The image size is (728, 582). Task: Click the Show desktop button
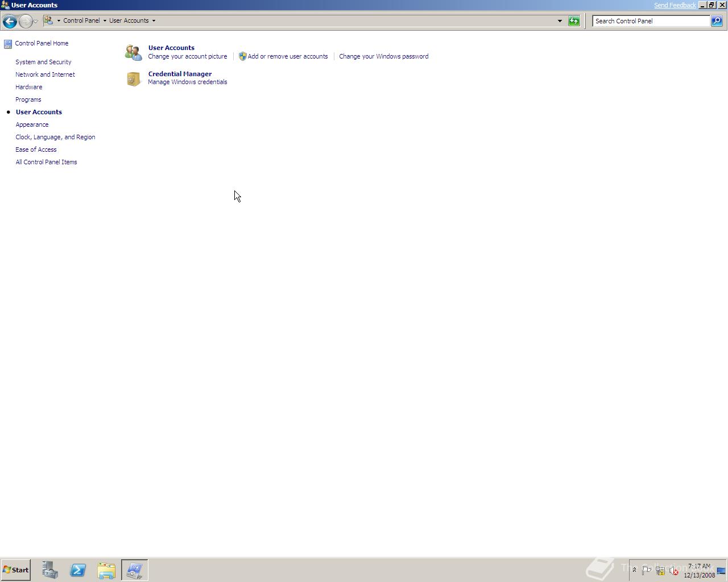click(721, 571)
